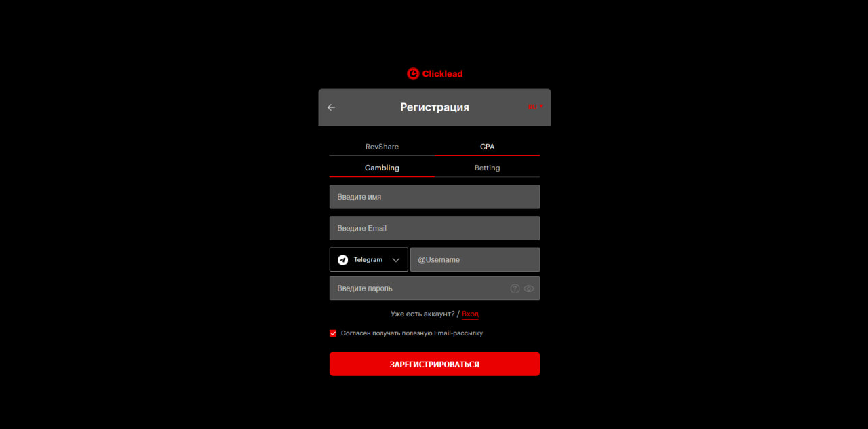Viewport: 868px width, 429px height.
Task: Click the Clicklead logo above the form
Action: [x=434, y=73]
